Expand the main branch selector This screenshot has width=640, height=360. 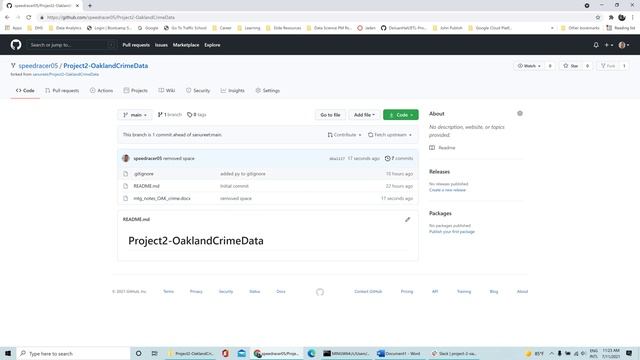(135, 115)
